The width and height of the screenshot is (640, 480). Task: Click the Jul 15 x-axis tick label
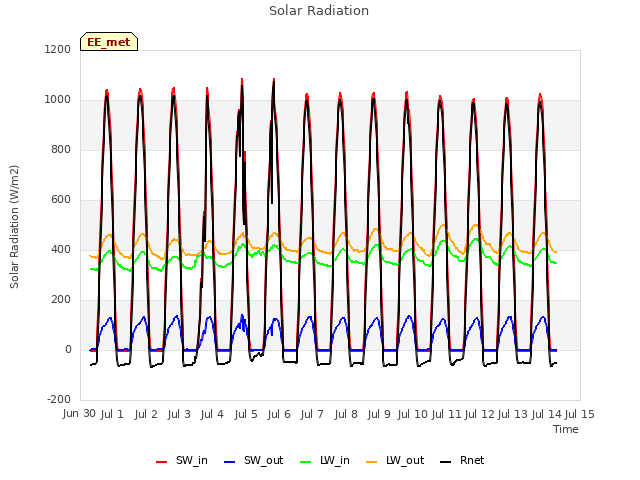tap(580, 414)
